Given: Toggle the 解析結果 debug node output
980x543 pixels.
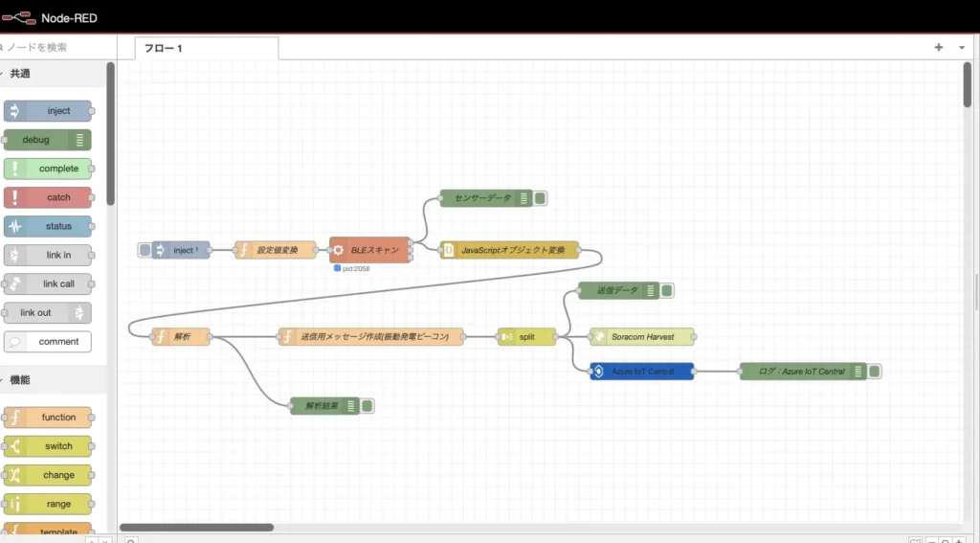Looking at the screenshot, I should [x=367, y=406].
